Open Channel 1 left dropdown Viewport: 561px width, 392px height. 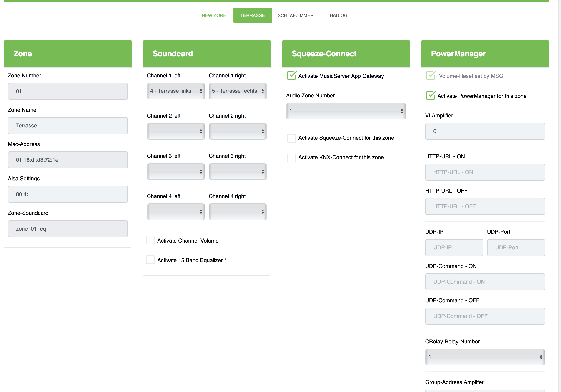coord(176,91)
